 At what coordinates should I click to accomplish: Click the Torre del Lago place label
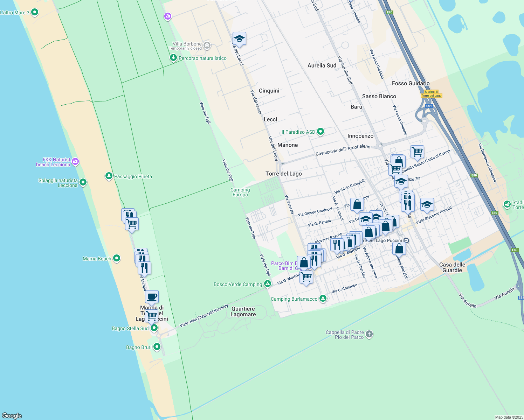pyautogui.click(x=283, y=174)
